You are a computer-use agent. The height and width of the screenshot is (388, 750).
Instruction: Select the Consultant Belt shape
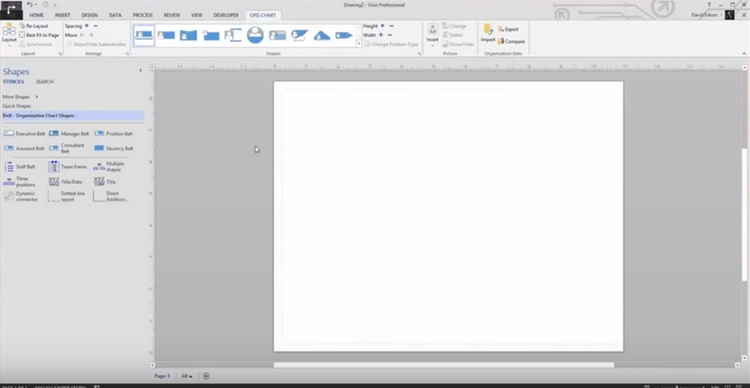(x=67, y=148)
